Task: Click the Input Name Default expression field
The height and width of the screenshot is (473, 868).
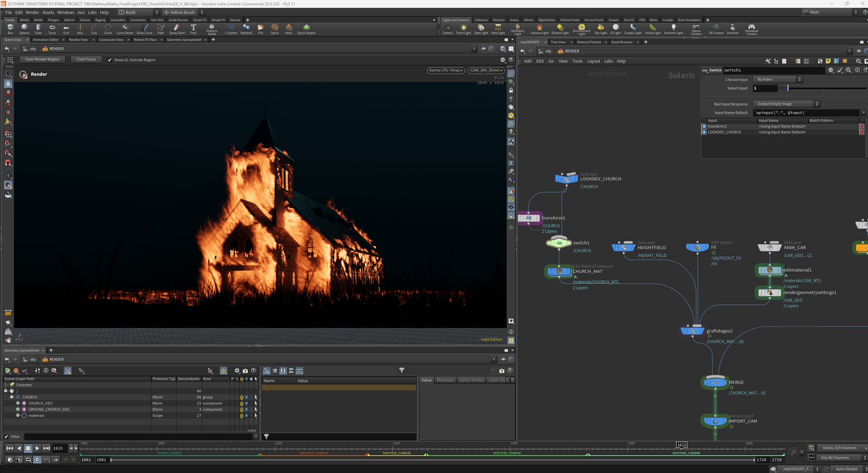Action: coord(807,113)
